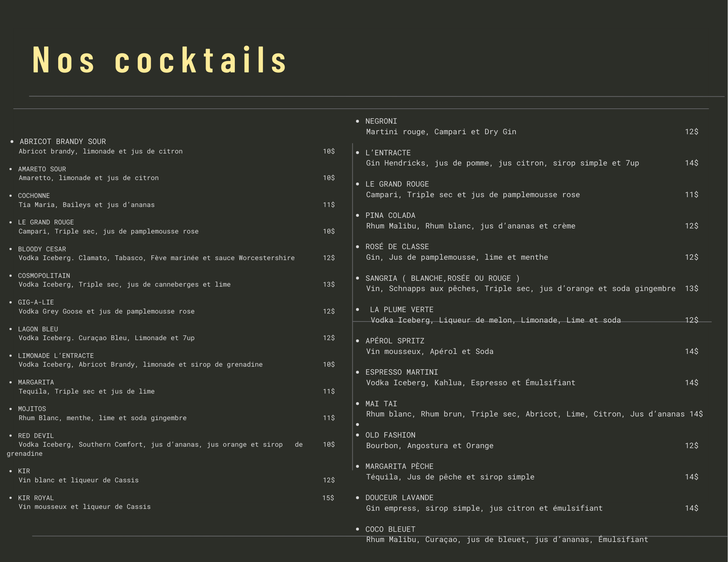This screenshot has width=728, height=562.
Task: Select the COCO BLEUET entry
Action: point(390,529)
